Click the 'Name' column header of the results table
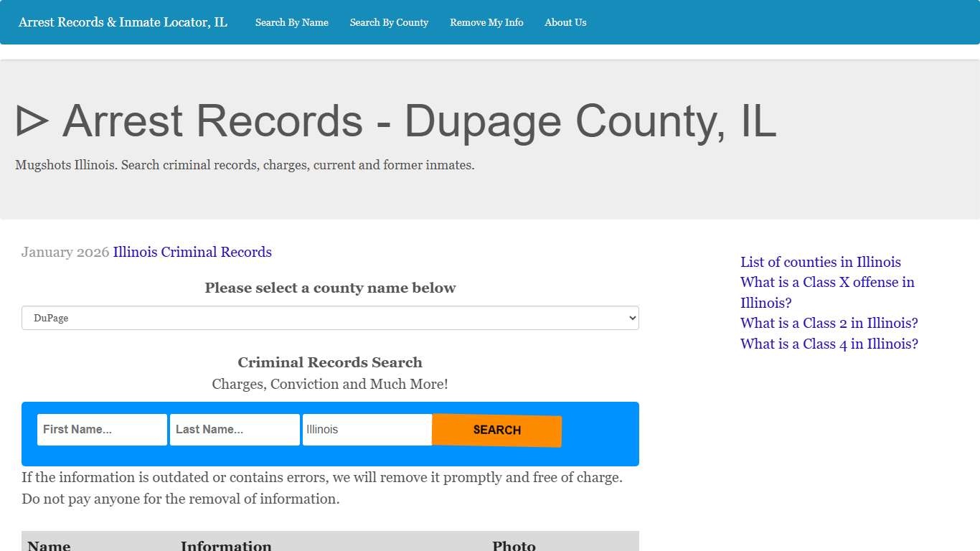Image resolution: width=980 pixels, height=551 pixels. click(47, 545)
